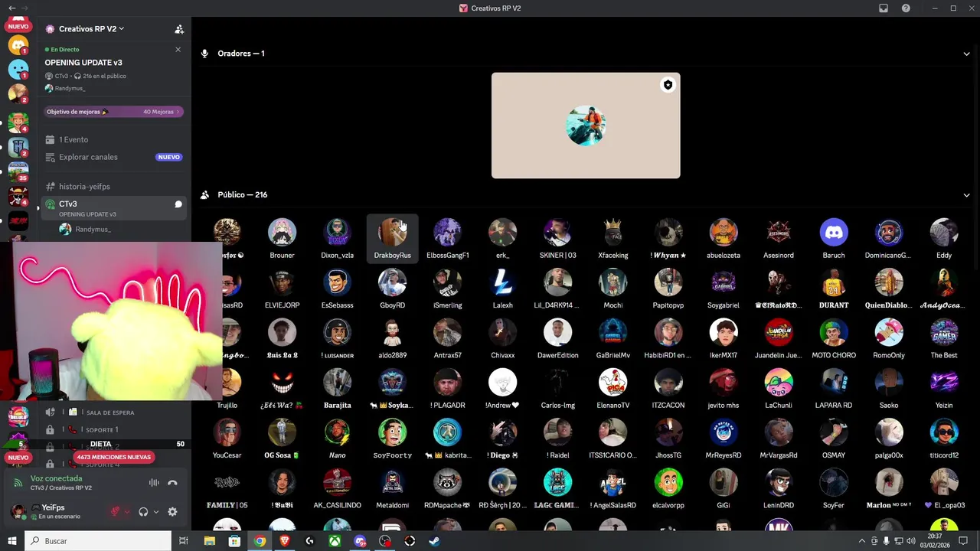980x551 pixels.
Task: Select audience member DrakboyRus
Action: [392, 238]
